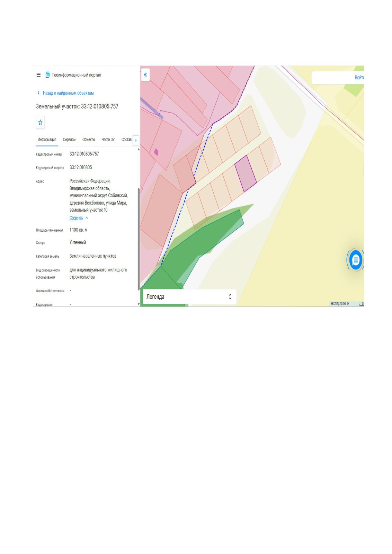Open the blue chat assistant bubble
The height and width of the screenshot is (554, 392).
pyautogui.click(x=355, y=260)
